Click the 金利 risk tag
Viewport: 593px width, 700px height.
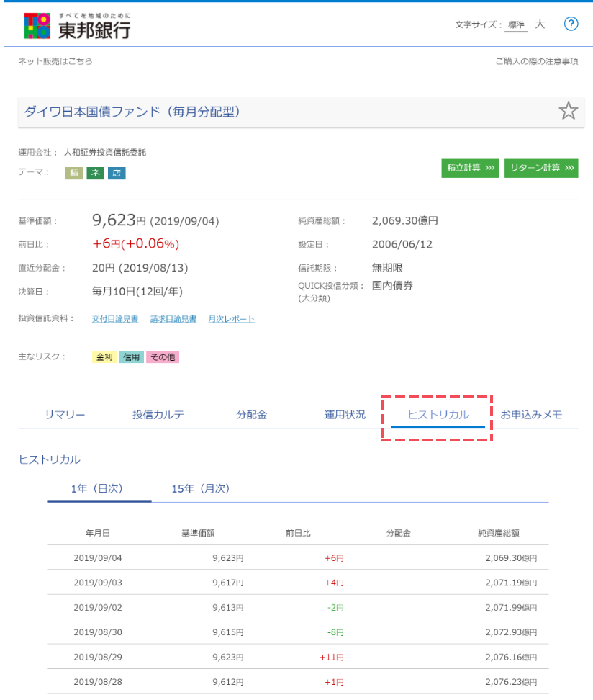point(104,356)
